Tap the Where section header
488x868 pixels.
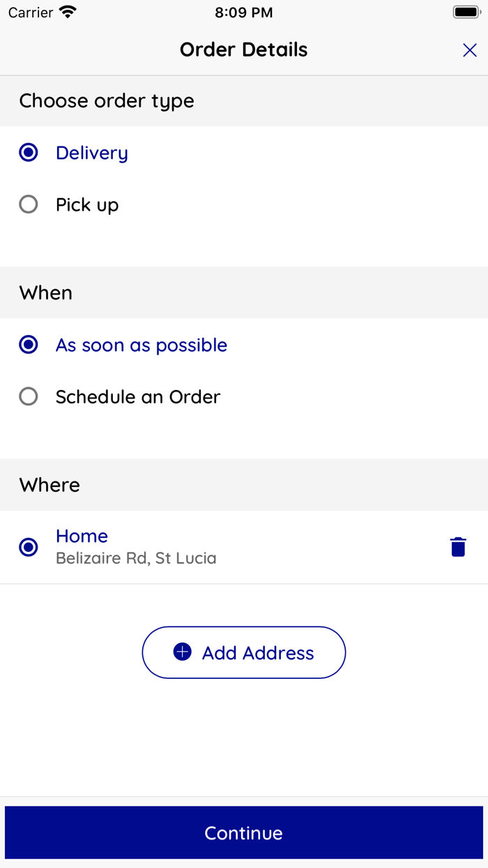(x=49, y=485)
